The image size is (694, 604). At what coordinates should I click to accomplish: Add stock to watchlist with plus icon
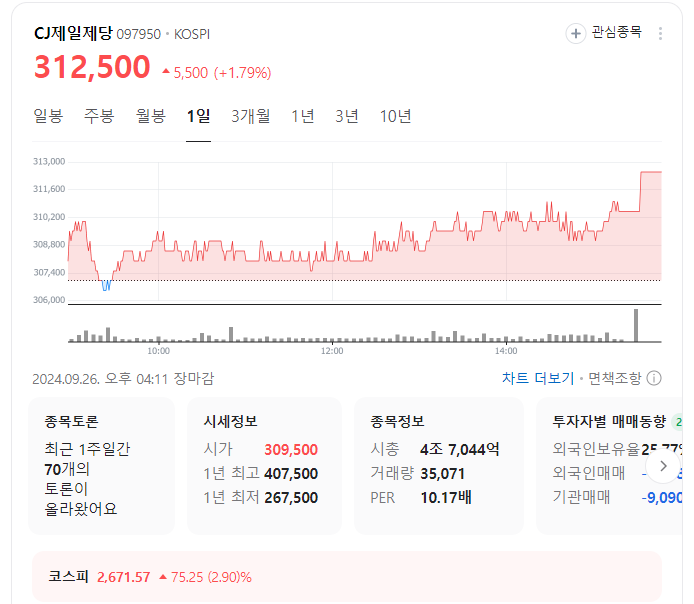point(575,33)
